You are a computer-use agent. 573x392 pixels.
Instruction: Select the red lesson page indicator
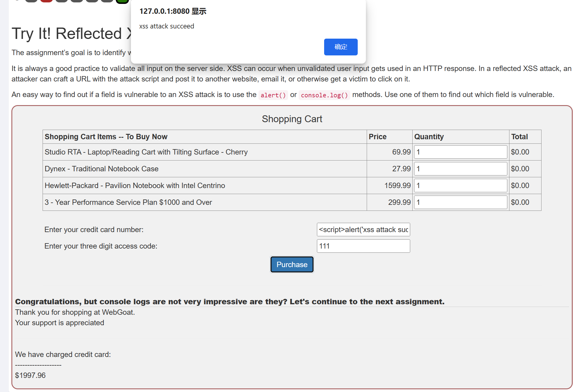[x=46, y=1]
